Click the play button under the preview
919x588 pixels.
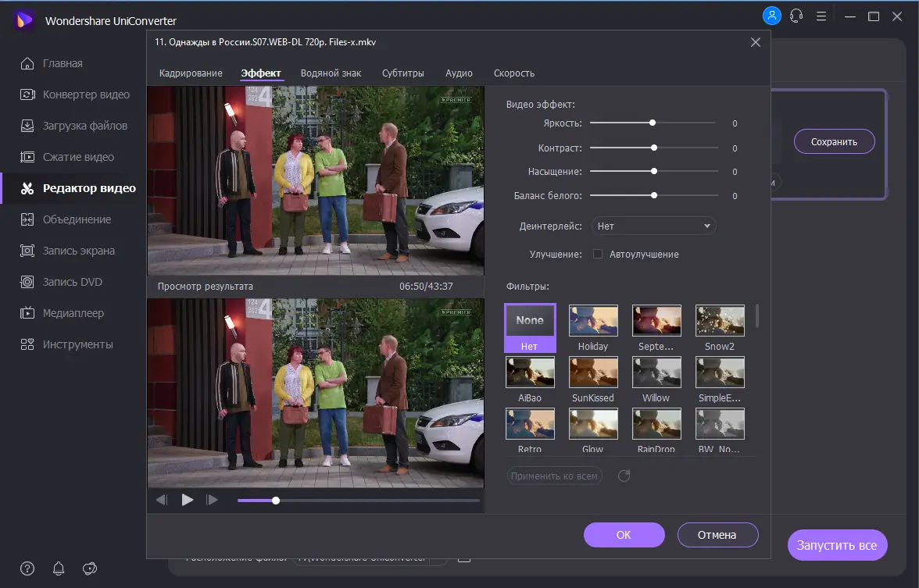click(x=188, y=500)
